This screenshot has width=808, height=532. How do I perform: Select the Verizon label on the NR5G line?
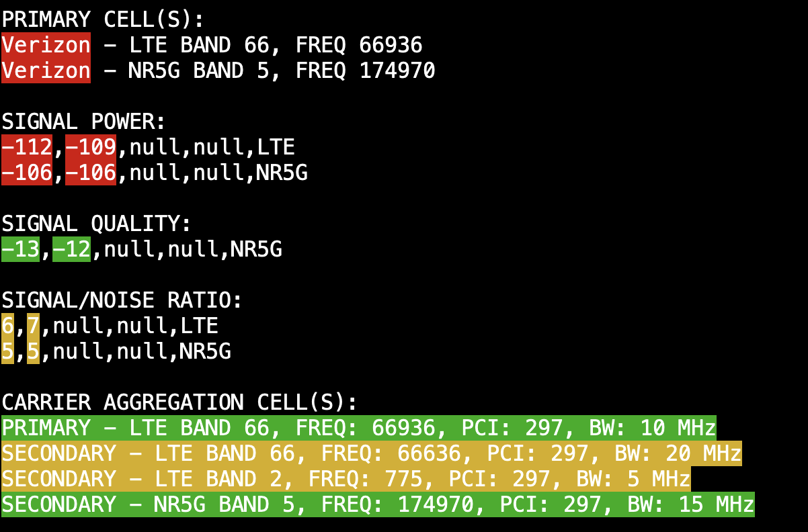click(46, 71)
